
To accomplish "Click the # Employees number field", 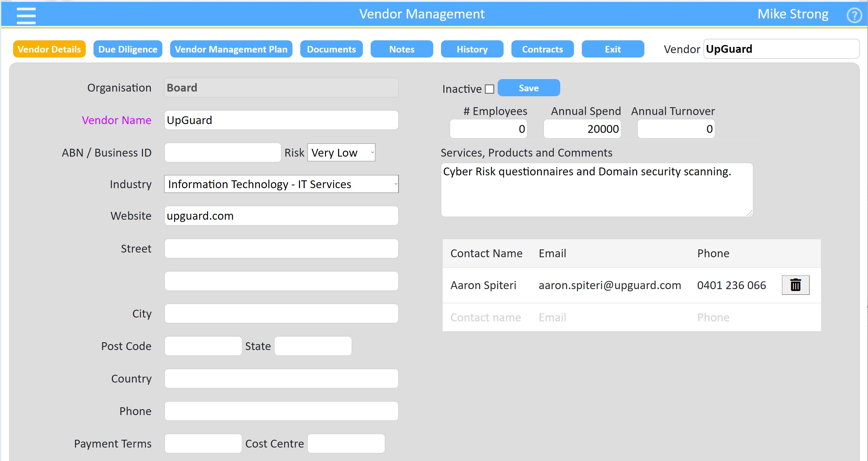I will [488, 129].
